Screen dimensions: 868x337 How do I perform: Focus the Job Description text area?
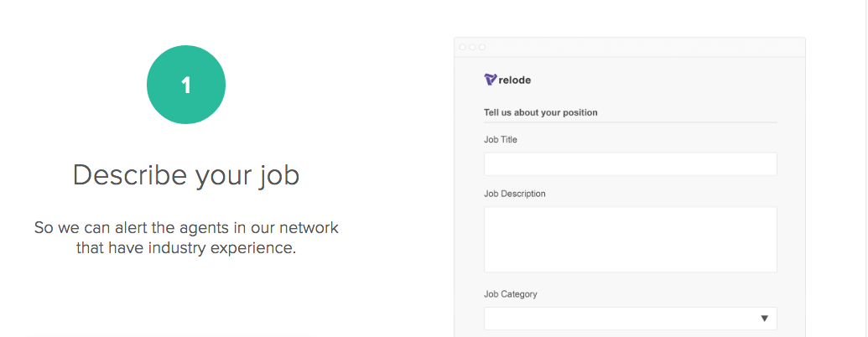tap(631, 240)
